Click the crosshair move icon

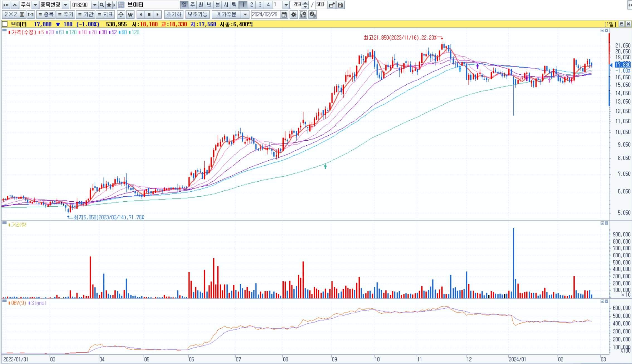click(121, 14)
